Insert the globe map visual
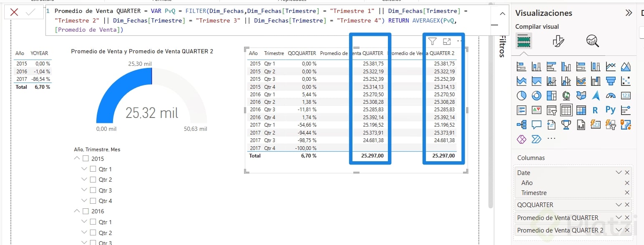The height and width of the screenshot is (245, 644). (x=566, y=96)
